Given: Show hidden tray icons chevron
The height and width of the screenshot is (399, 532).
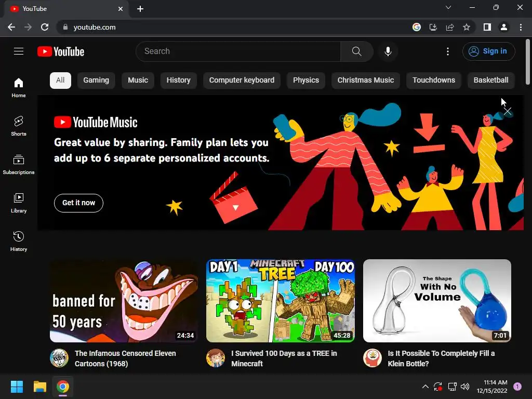Looking at the screenshot, I should [425, 387].
